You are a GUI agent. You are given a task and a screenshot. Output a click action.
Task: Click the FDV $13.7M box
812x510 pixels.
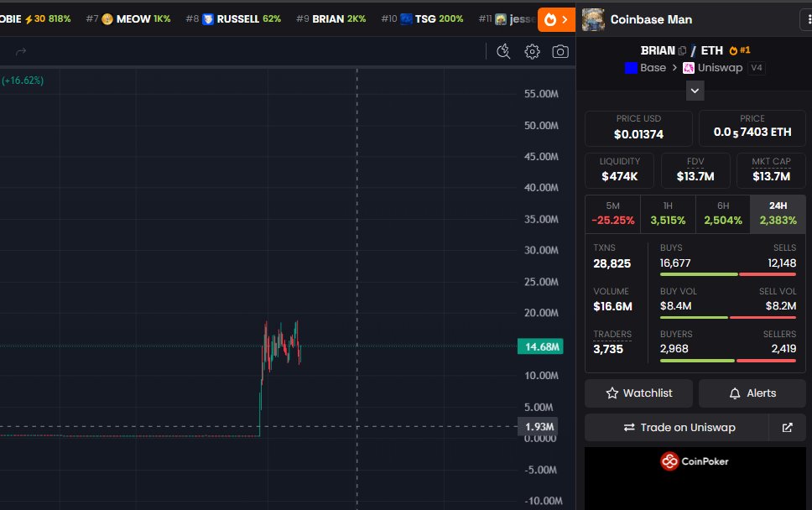tap(695, 169)
